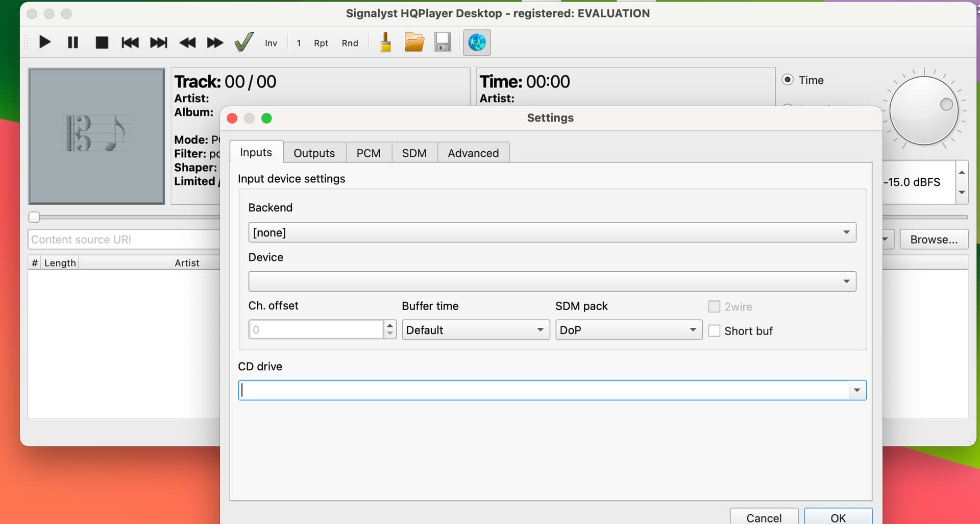Switch to the Outputs tab

click(314, 153)
